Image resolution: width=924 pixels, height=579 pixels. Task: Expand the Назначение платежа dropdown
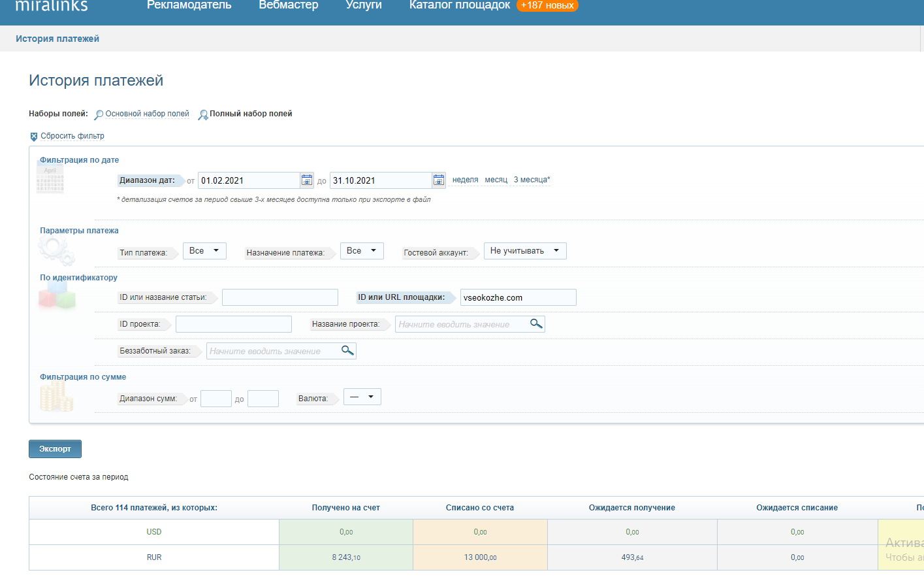point(361,251)
